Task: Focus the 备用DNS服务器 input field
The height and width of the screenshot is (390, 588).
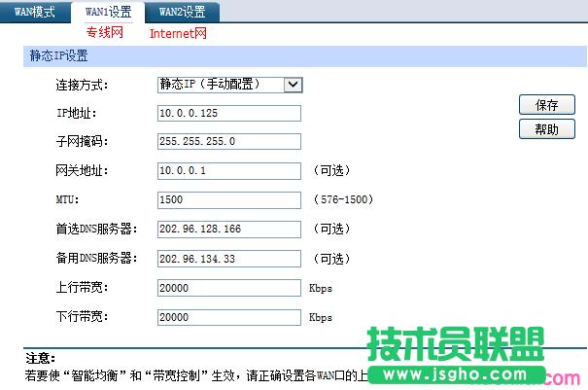Action: click(228, 259)
